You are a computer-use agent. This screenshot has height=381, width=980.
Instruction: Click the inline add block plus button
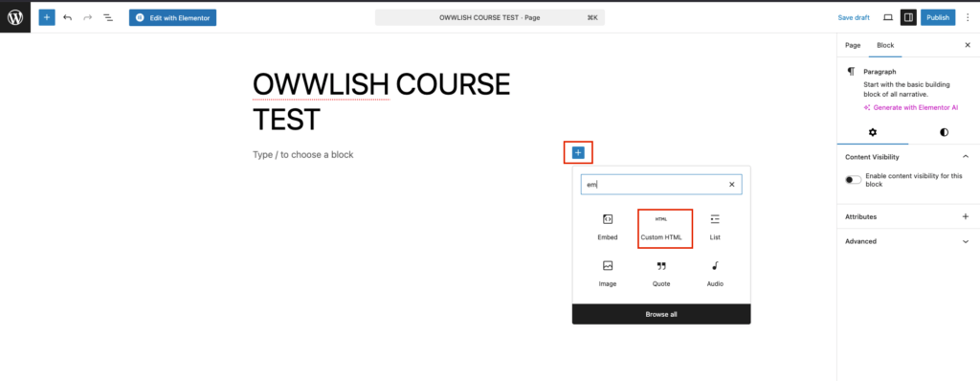click(x=578, y=152)
